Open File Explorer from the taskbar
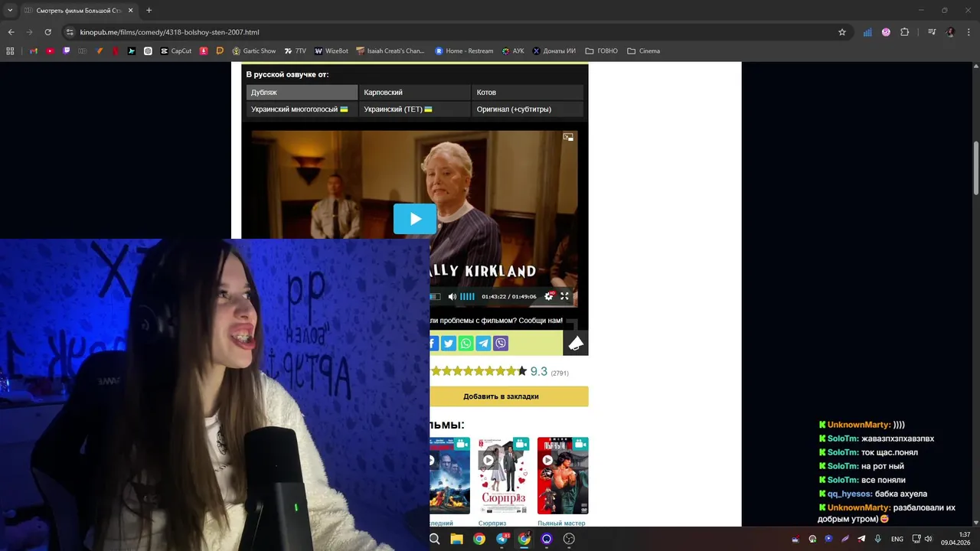 tap(456, 539)
